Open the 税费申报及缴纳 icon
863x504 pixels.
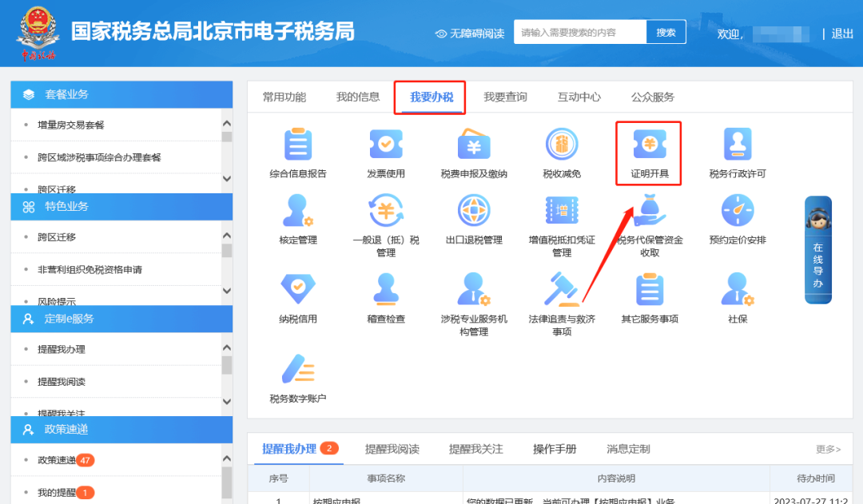[x=474, y=144]
